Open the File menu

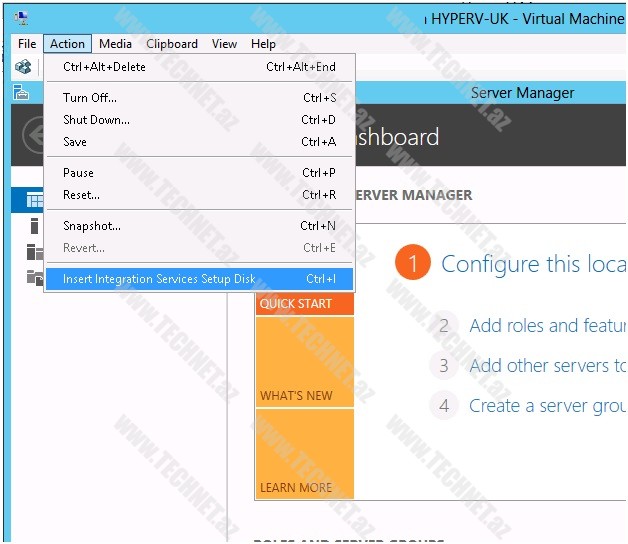27,44
